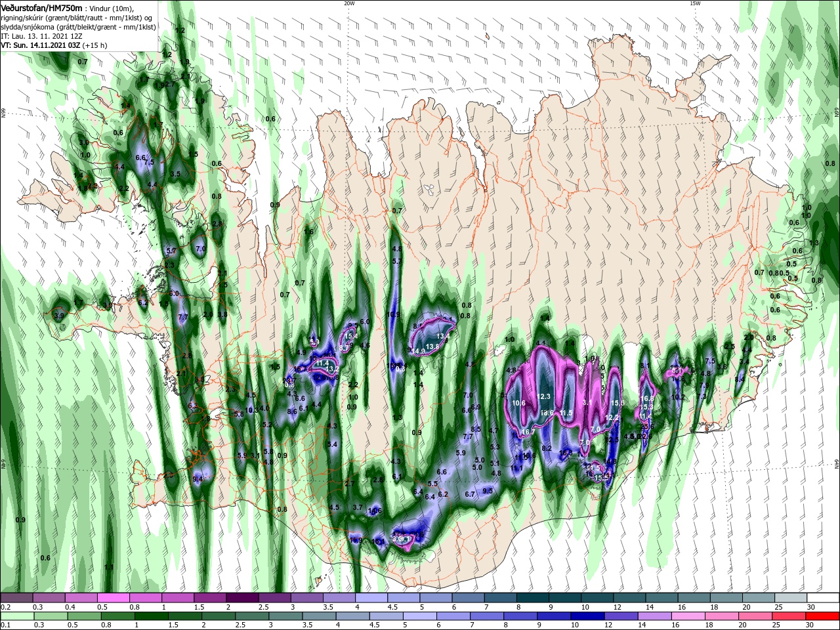Click the coral red 25 swatch, bottom legend row
This screenshot has height=630, width=840.
787,617
